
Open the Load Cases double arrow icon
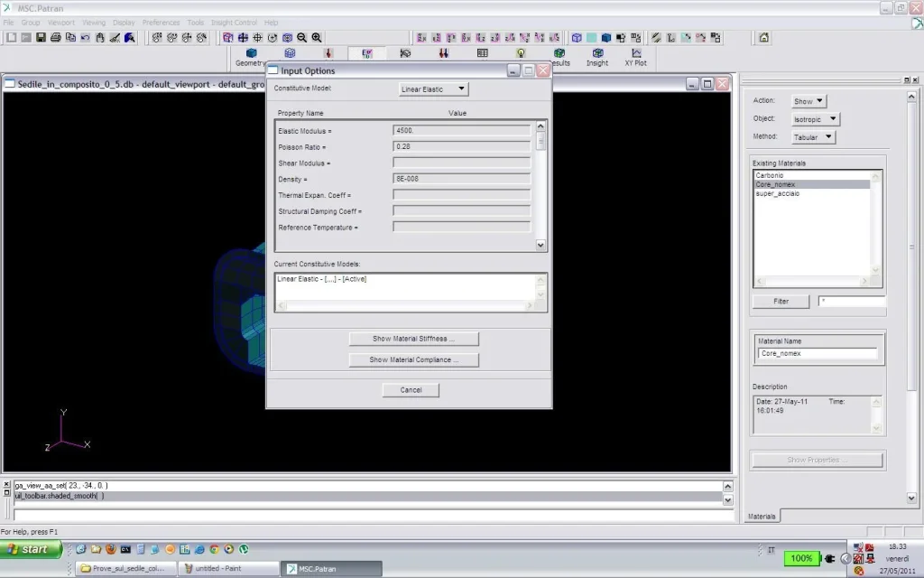(443, 54)
